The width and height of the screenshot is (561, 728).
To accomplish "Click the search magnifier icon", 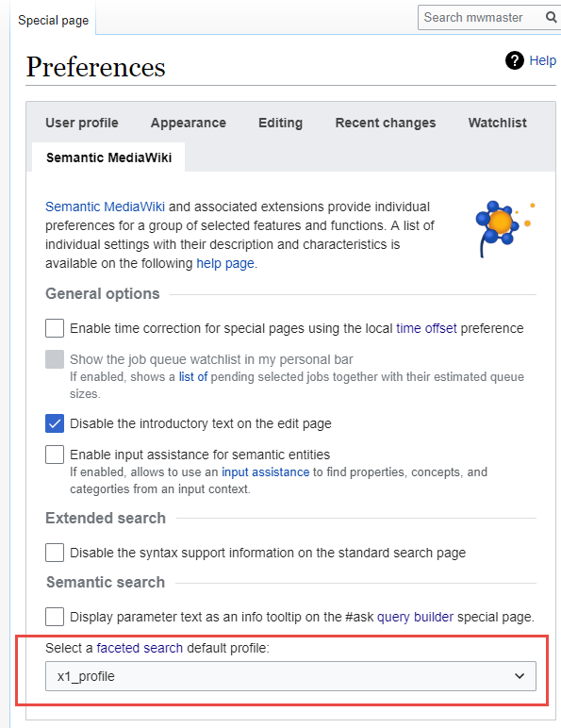I will (551, 18).
